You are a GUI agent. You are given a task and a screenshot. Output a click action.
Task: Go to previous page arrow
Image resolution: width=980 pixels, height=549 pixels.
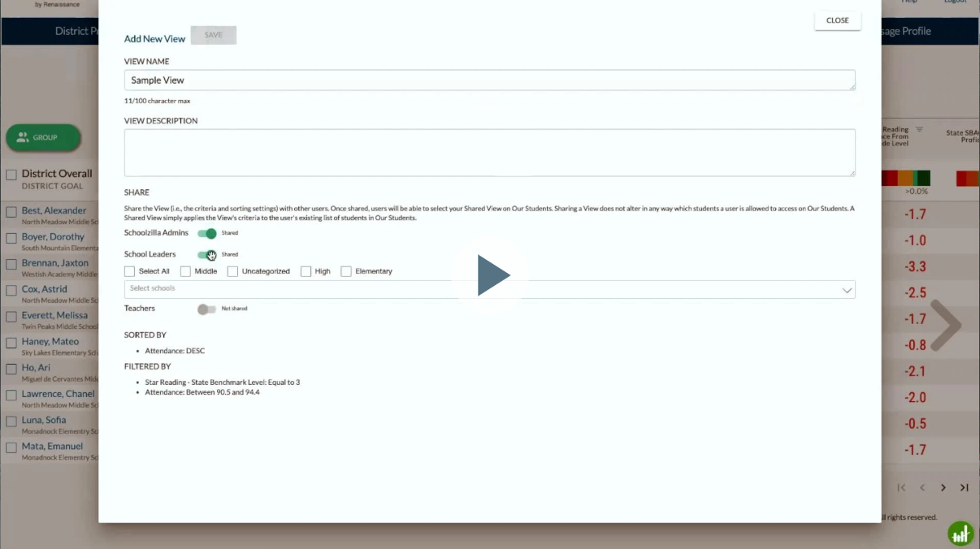pos(922,487)
